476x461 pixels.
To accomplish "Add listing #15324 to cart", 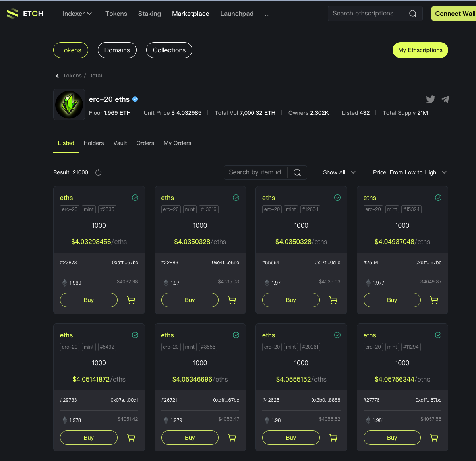I will pyautogui.click(x=434, y=300).
